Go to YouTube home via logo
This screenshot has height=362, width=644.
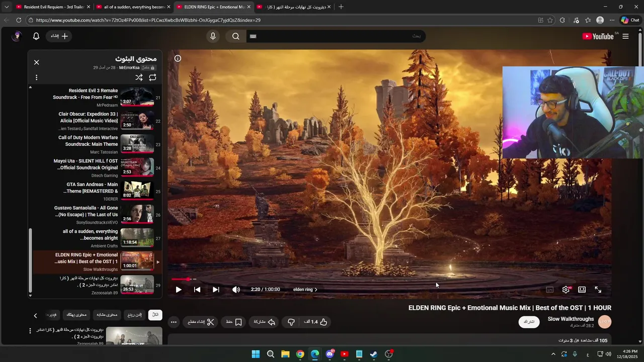click(x=598, y=36)
